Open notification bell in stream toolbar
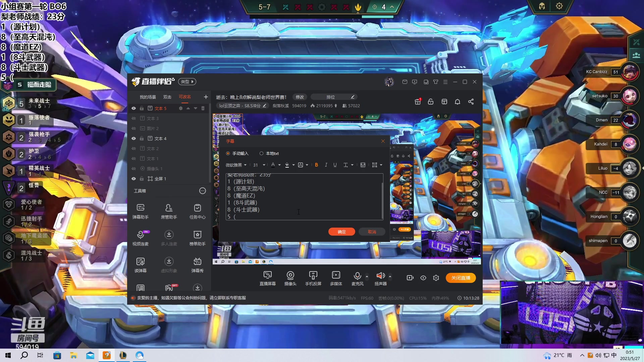The width and height of the screenshot is (644, 362). [458, 102]
